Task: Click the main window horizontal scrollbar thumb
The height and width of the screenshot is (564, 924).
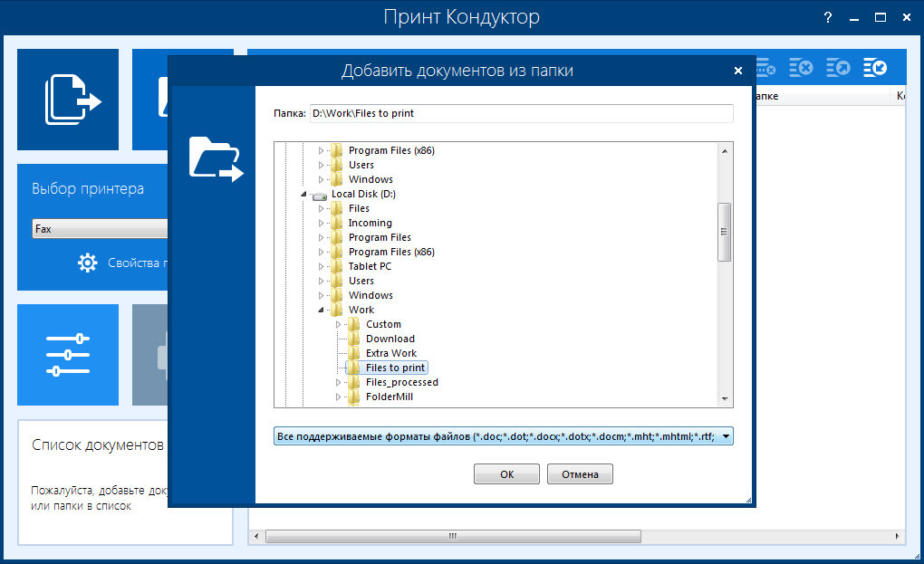Action: click(453, 536)
